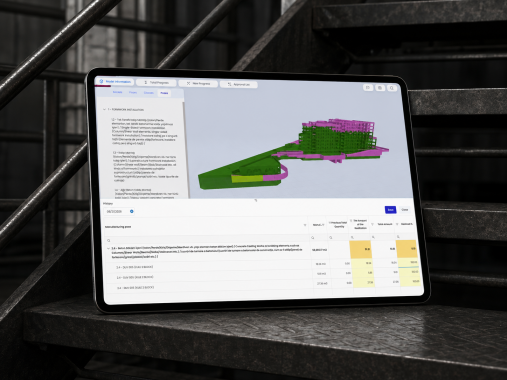Image resolution: width=507 pixels, height=380 pixels.
Task: Open filter on the Realized % column
Action: [397, 224]
